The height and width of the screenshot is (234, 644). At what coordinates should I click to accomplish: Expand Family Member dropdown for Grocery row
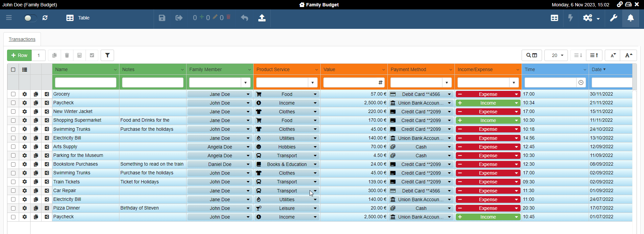248,95
